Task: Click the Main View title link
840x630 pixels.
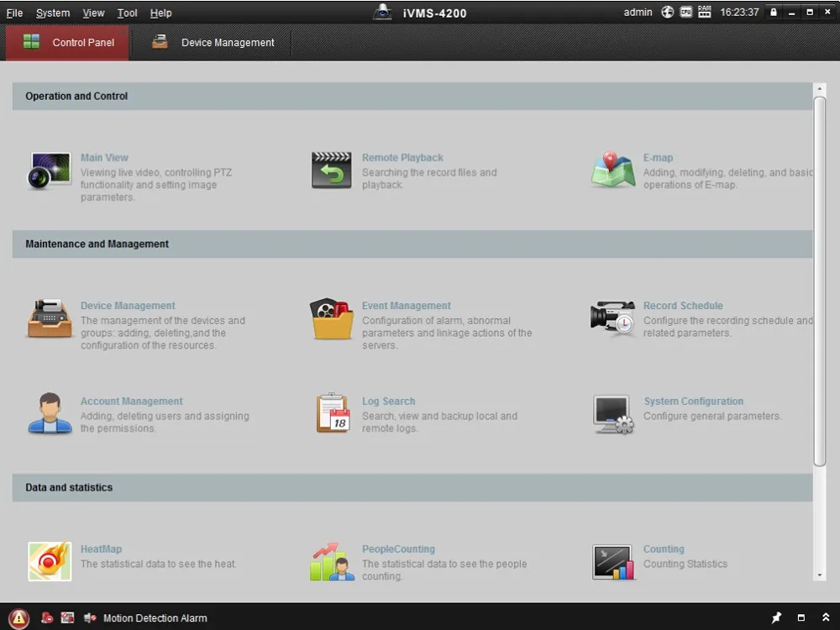Action: click(x=104, y=158)
